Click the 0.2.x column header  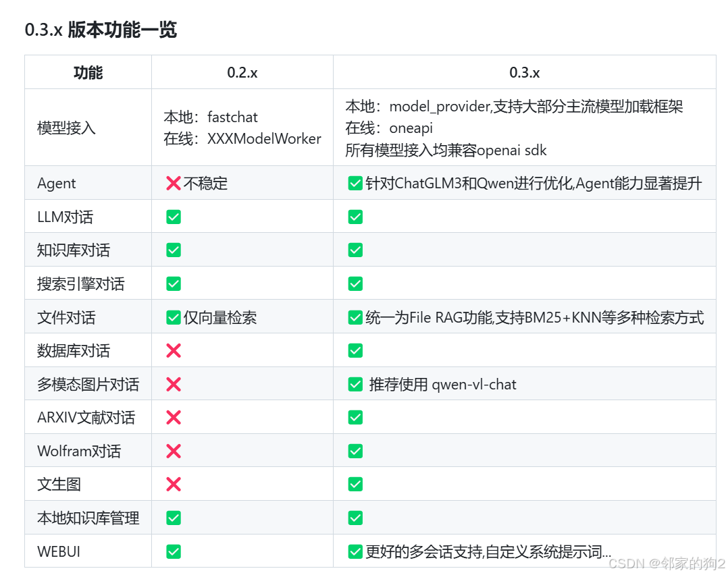(x=242, y=72)
